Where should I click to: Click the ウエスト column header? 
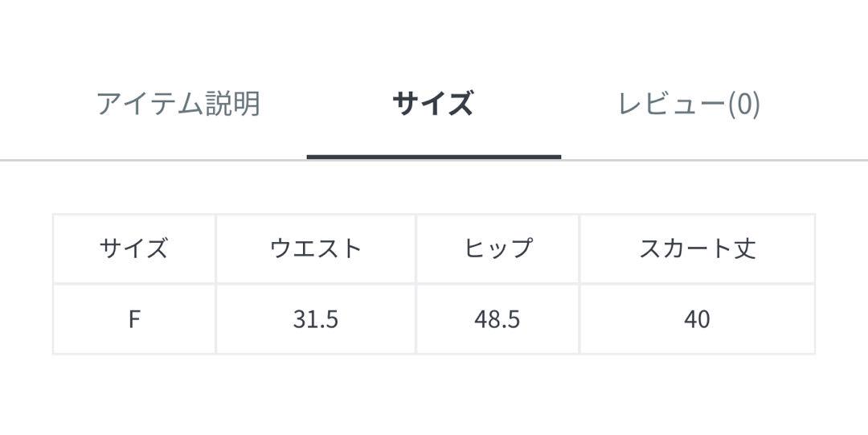316,248
